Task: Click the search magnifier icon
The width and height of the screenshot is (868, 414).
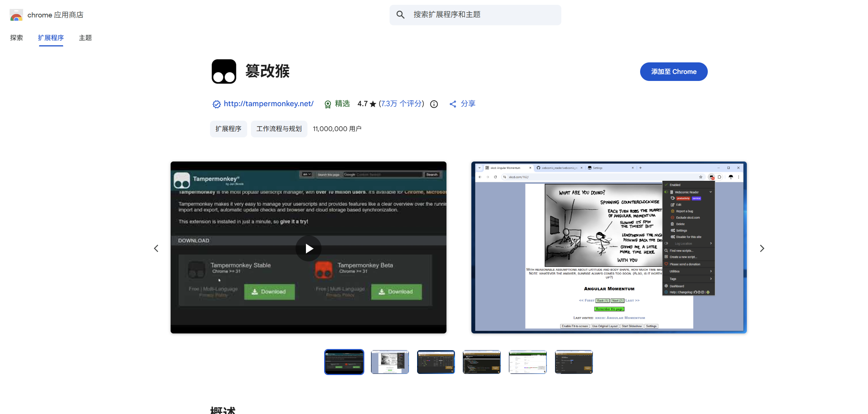Action: [x=400, y=15]
